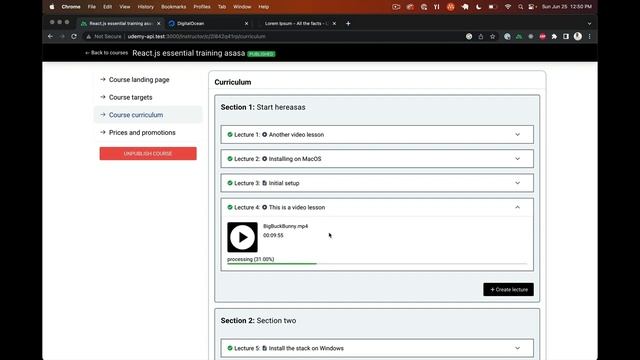This screenshot has width=640, height=360.
Task: Switch to the Lorem Ipsum tab
Action: point(297,23)
